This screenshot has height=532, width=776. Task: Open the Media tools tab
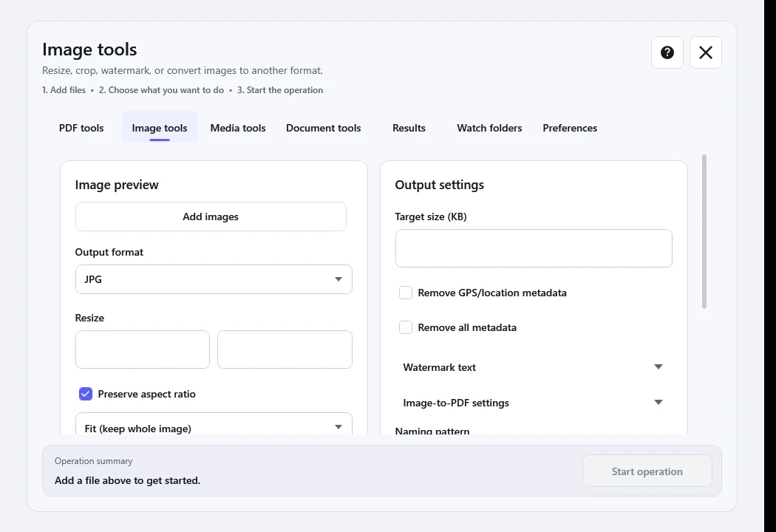click(238, 128)
